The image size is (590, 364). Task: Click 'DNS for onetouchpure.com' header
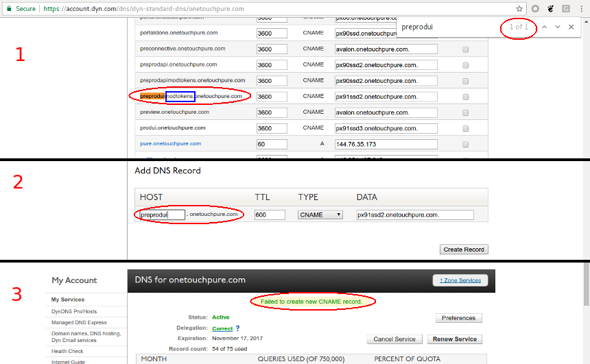click(x=190, y=280)
